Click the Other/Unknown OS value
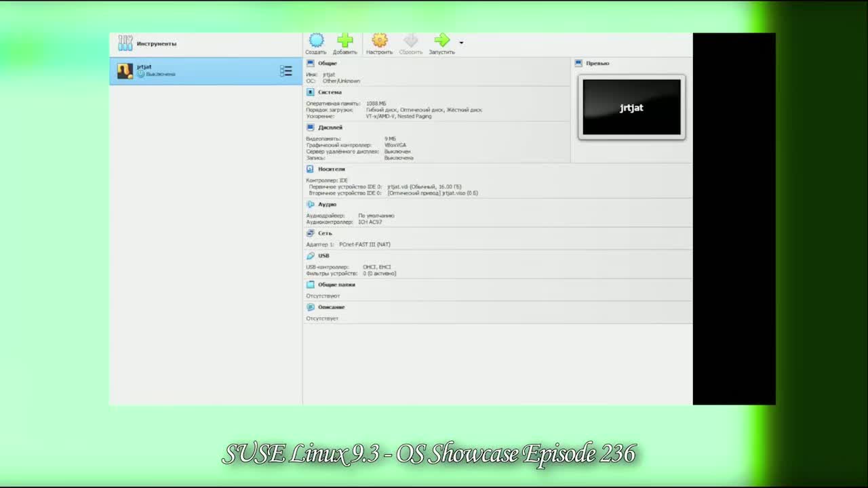Screen dimensions: 868x488 point(341,81)
